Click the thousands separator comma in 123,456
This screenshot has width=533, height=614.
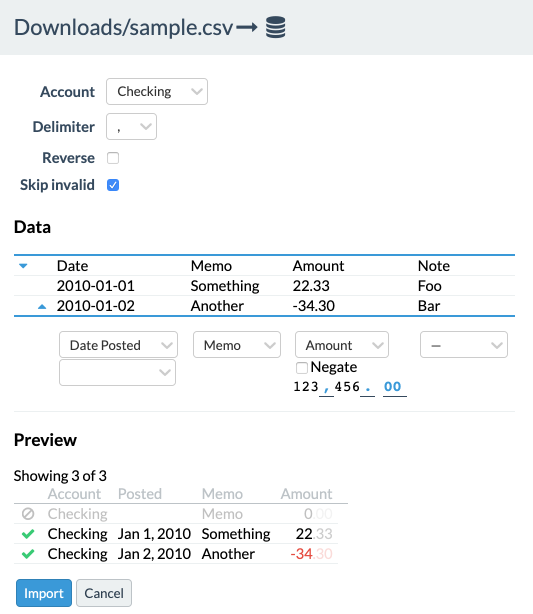pos(326,388)
